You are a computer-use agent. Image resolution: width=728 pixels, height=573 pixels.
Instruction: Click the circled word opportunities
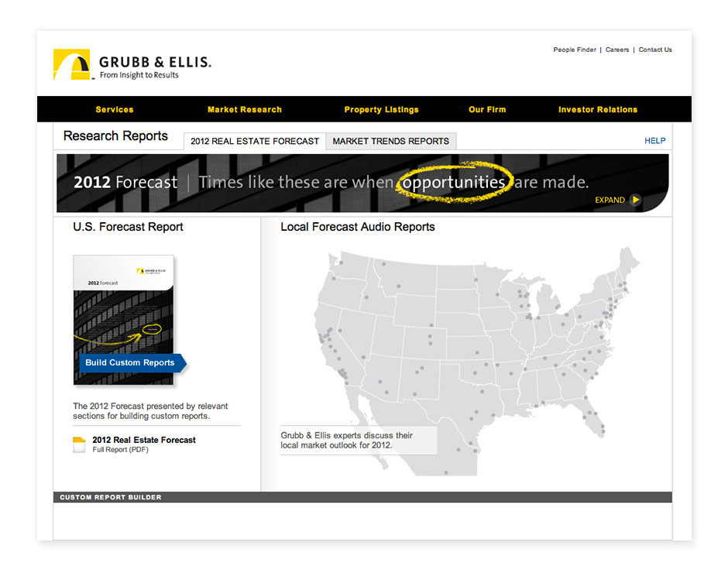coord(454,182)
